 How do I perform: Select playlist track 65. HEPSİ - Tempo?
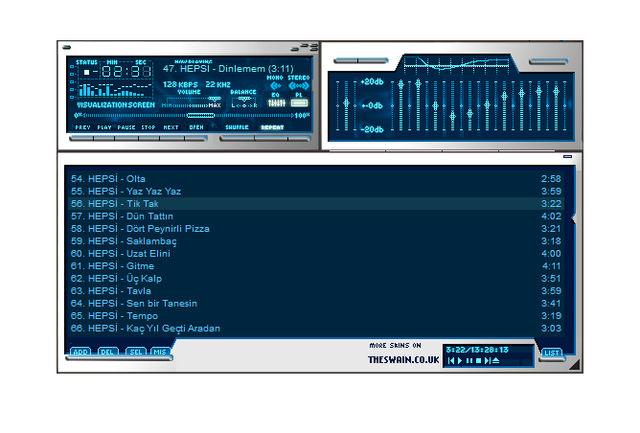tap(317, 315)
